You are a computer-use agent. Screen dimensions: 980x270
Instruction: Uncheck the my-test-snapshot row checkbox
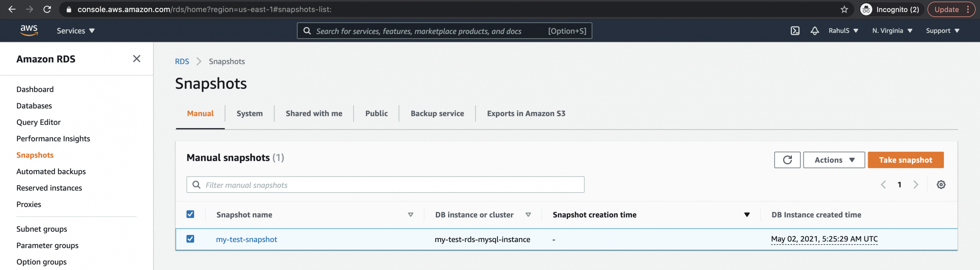[190, 239]
